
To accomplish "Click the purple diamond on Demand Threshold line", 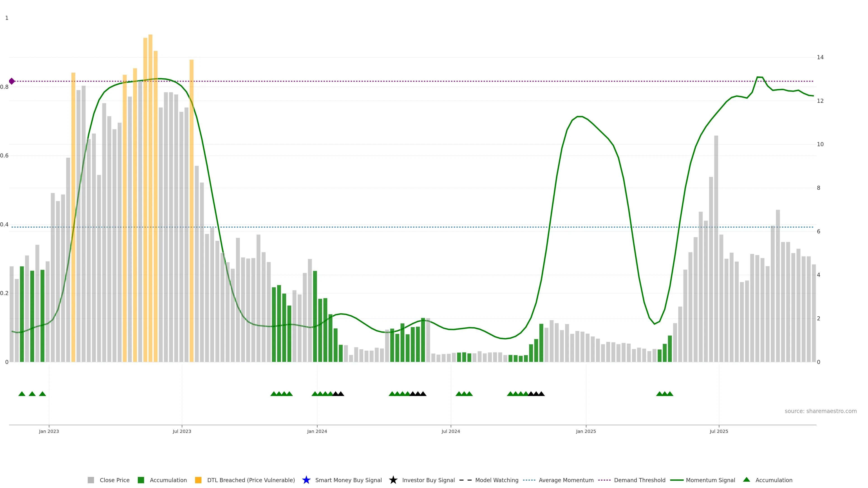I will pyautogui.click(x=12, y=81).
